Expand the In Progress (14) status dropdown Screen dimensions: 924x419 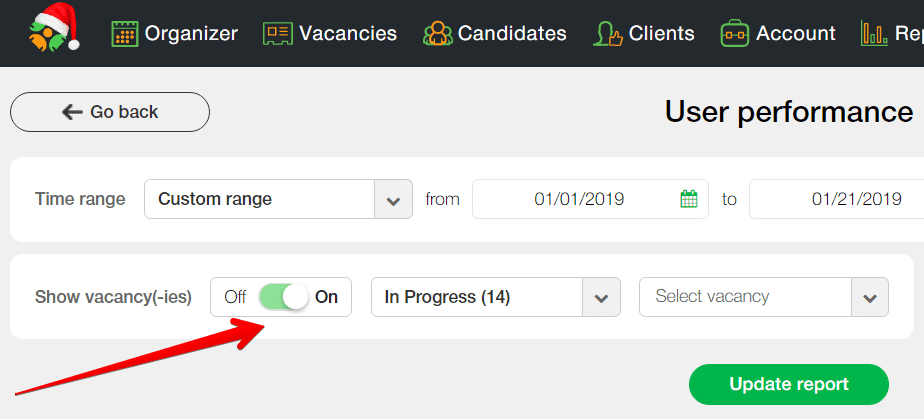pyautogui.click(x=601, y=297)
